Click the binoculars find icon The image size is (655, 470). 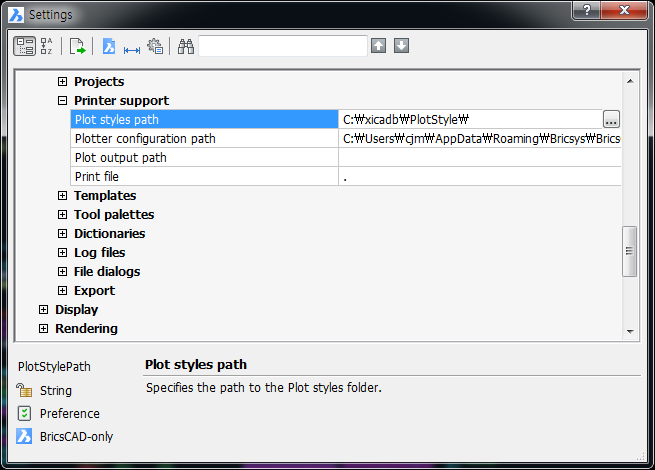186,46
